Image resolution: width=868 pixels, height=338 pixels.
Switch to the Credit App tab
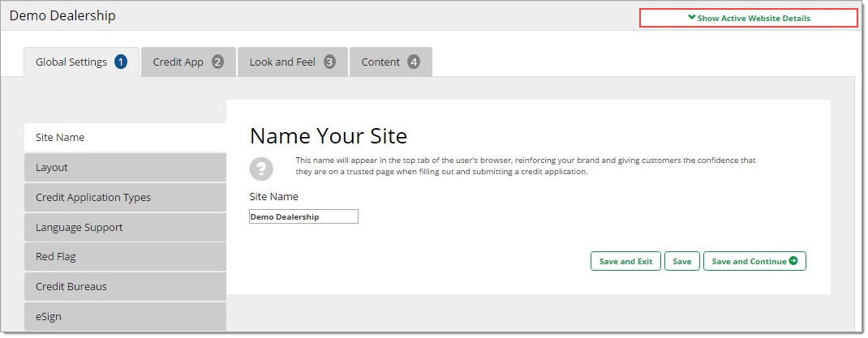(178, 62)
